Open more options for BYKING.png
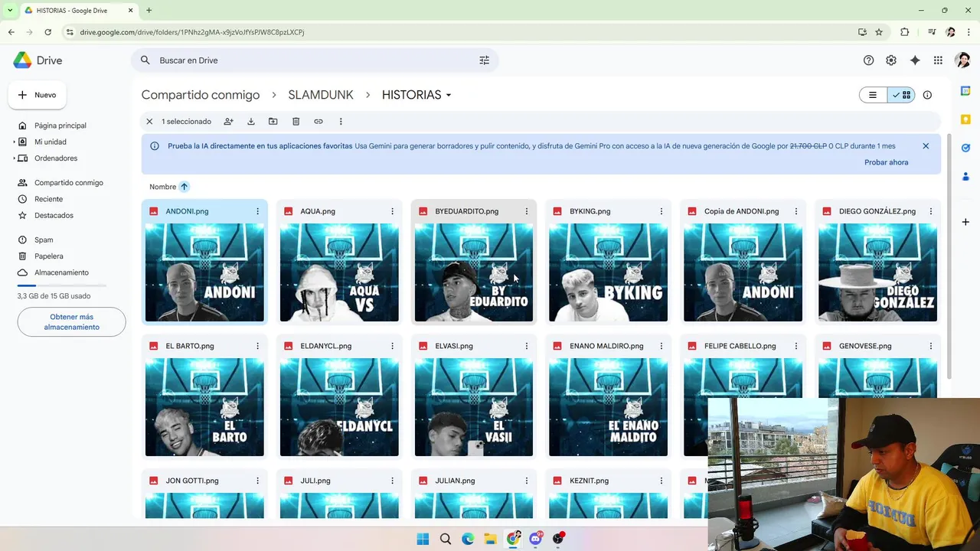Viewport: 980px width, 551px height. pos(661,211)
